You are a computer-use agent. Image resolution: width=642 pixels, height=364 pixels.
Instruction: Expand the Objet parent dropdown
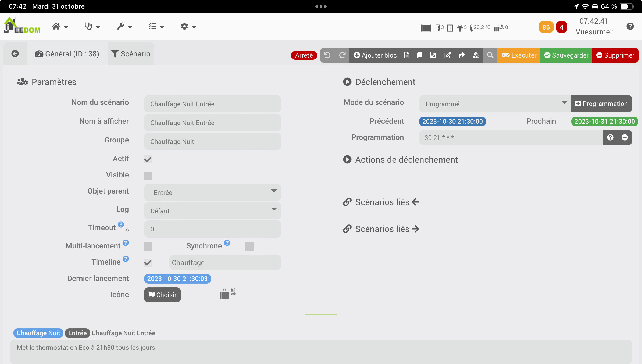point(212,192)
